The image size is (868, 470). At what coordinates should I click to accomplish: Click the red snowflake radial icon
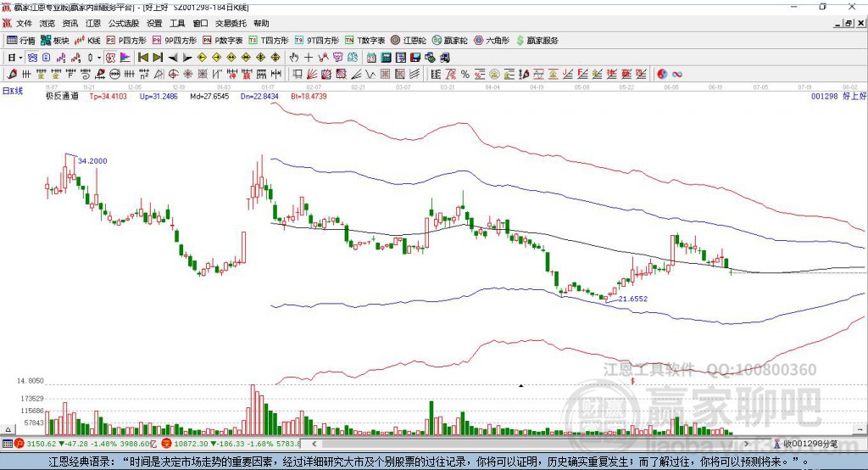[x=187, y=75]
